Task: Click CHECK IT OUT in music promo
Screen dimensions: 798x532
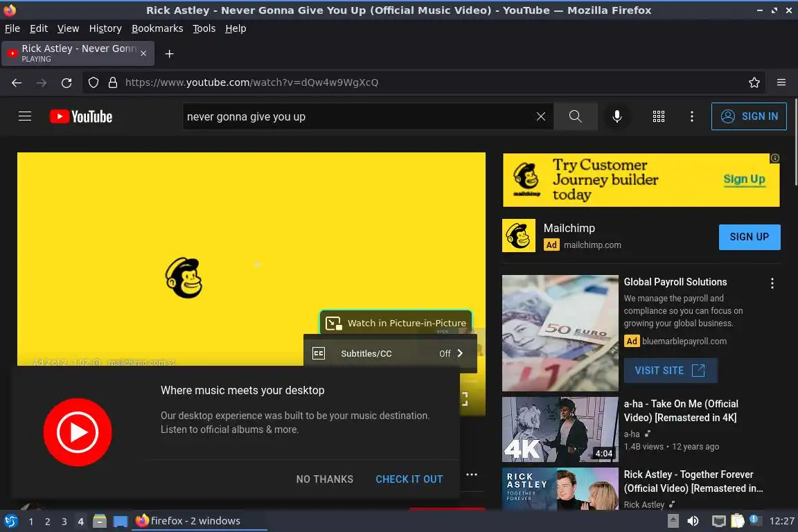Action: point(409,479)
